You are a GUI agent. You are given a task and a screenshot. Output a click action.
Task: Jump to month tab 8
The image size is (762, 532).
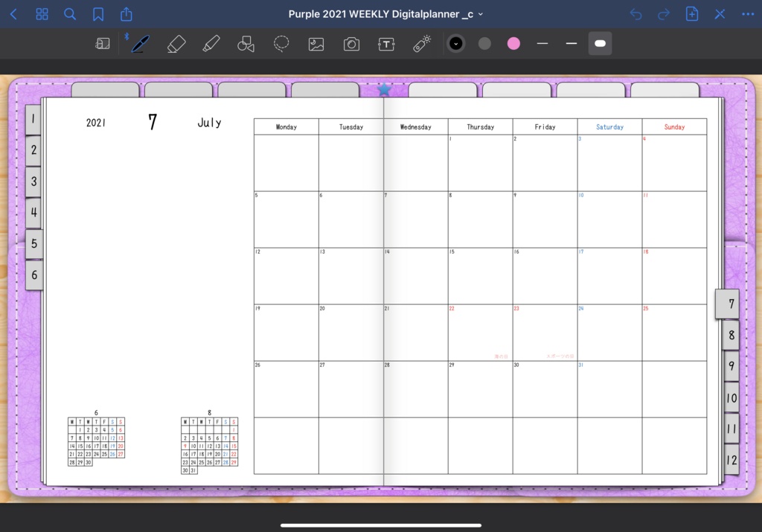point(731,335)
